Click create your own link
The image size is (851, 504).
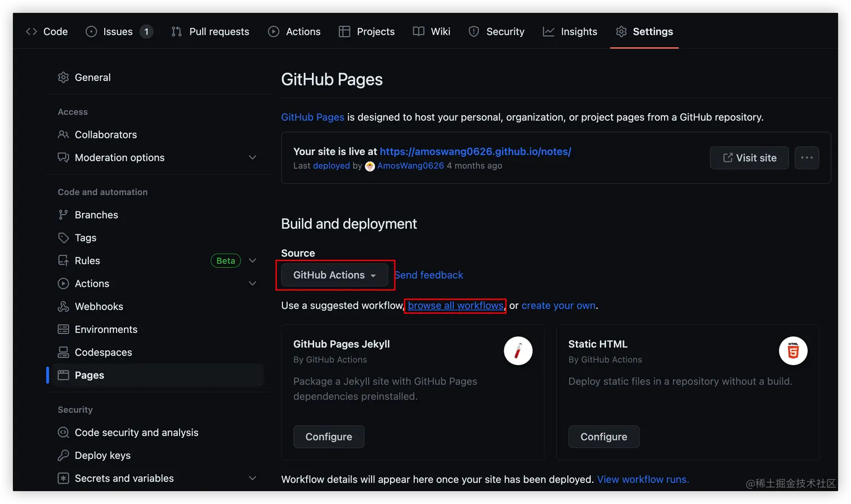[x=558, y=305]
